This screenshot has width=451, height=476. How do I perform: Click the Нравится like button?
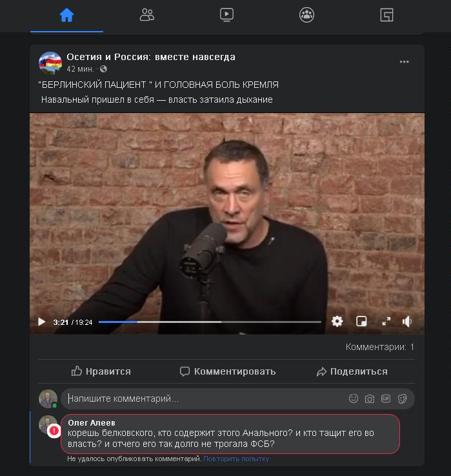(x=101, y=371)
